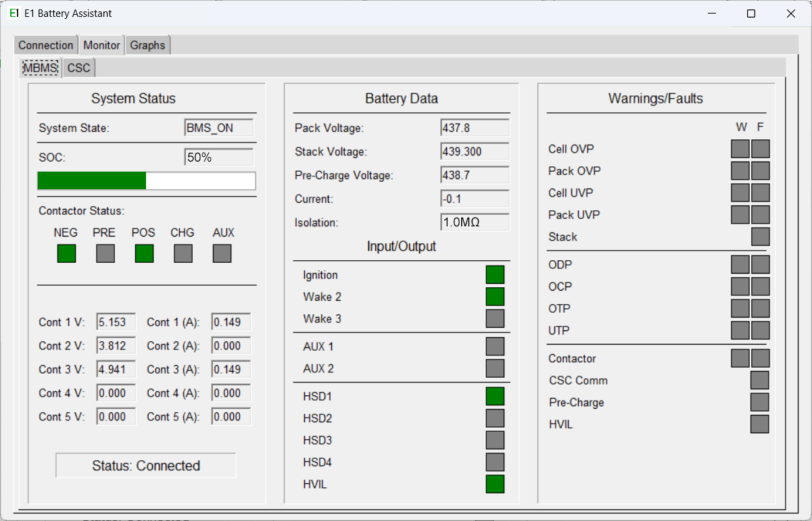Click the OCP warning indicator
The width and height of the screenshot is (812, 521).
[740, 286]
